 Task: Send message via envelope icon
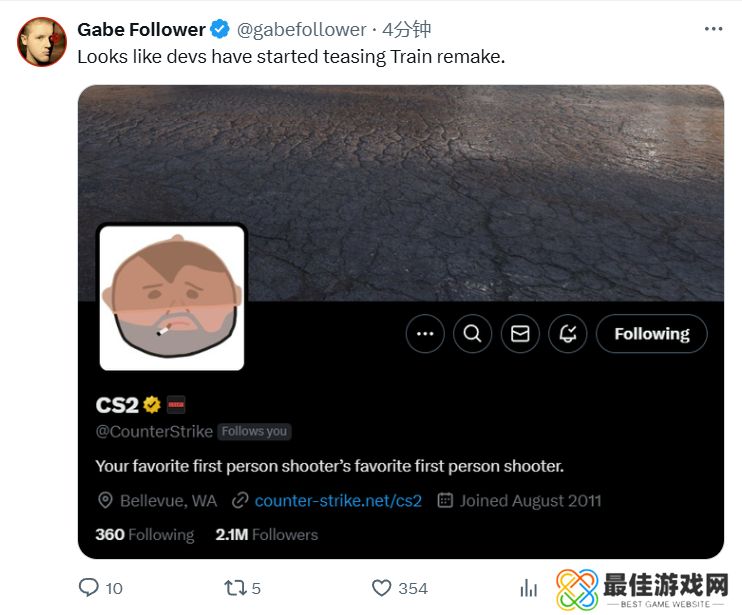[520, 334]
